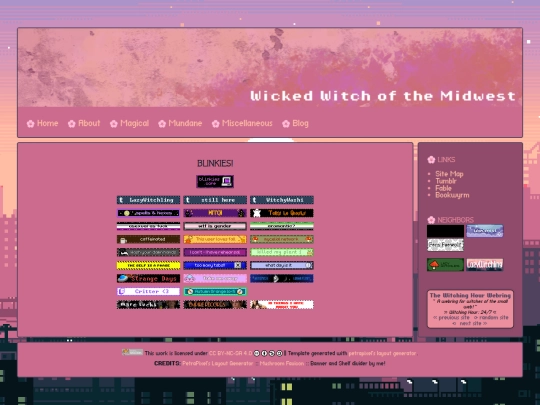Click the 'too many tabs' blinkie

point(215,265)
